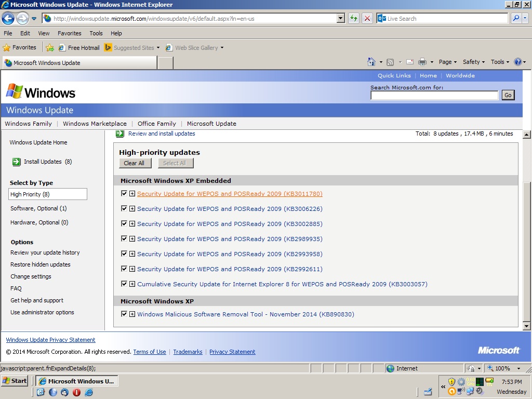Viewport: 532px width, 399px height.
Task: Click the Windows Update Privacy Statement link
Action: tap(50, 340)
